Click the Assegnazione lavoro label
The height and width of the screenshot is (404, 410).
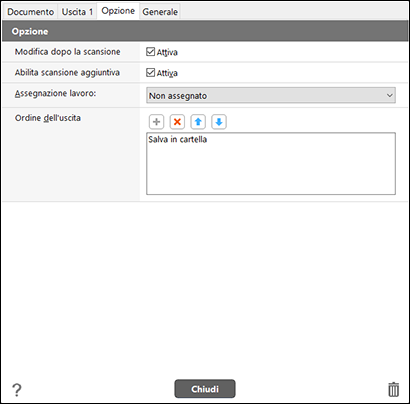[x=55, y=93]
